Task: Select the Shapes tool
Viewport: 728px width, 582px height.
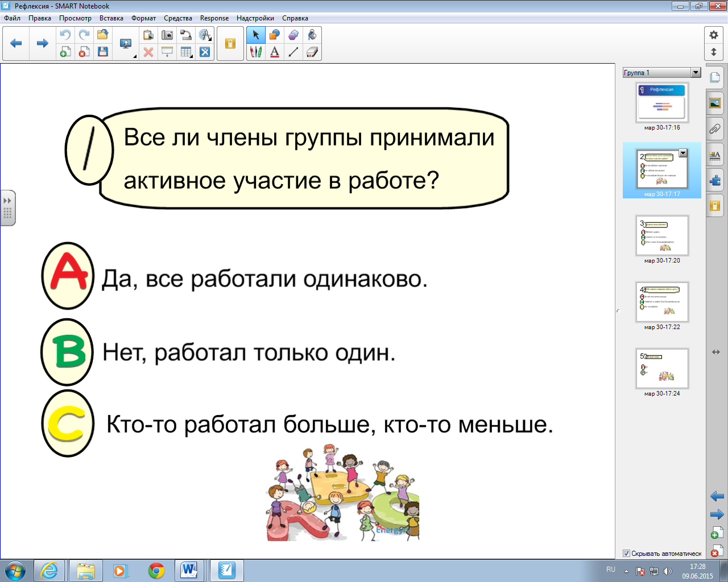Action: click(275, 35)
